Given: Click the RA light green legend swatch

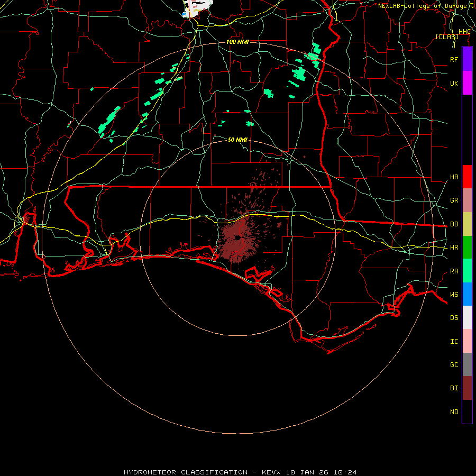Looking at the screenshot, I should tap(467, 271).
